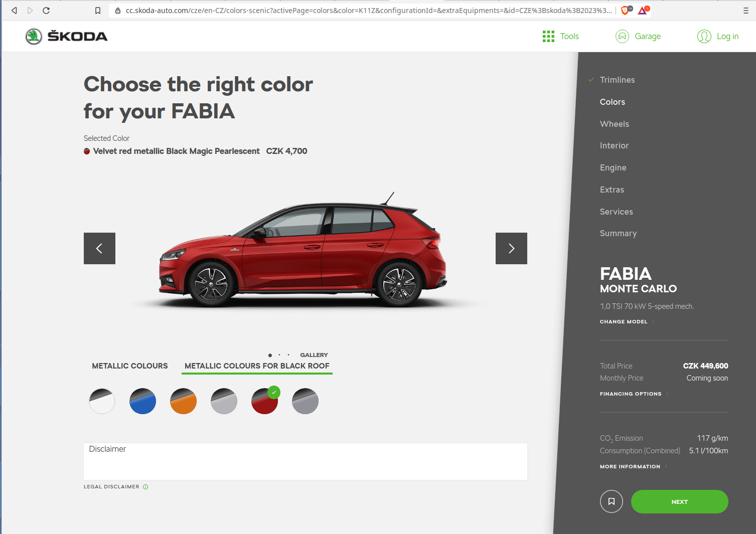The height and width of the screenshot is (534, 756).
Task: Choose the blue black-roof color swatch
Action: click(142, 401)
